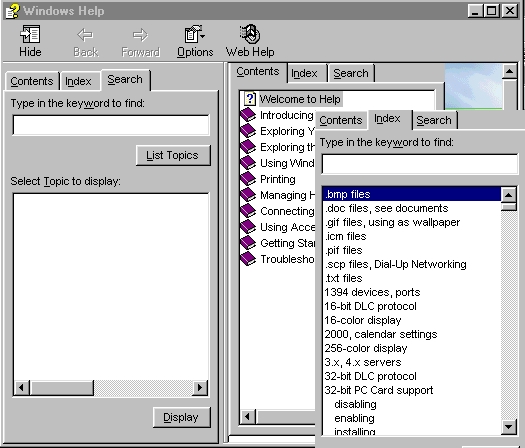Minimize the Windows Help window
The width and height of the screenshot is (525, 448).
click(x=475, y=11)
